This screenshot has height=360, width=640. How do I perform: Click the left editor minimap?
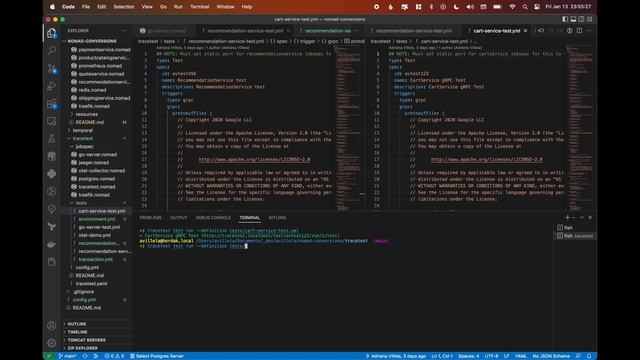(x=348, y=127)
